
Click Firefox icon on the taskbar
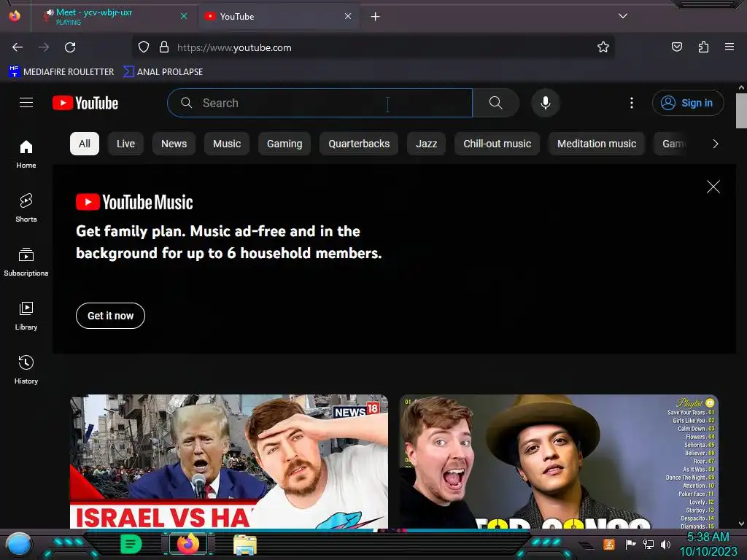tap(188, 544)
